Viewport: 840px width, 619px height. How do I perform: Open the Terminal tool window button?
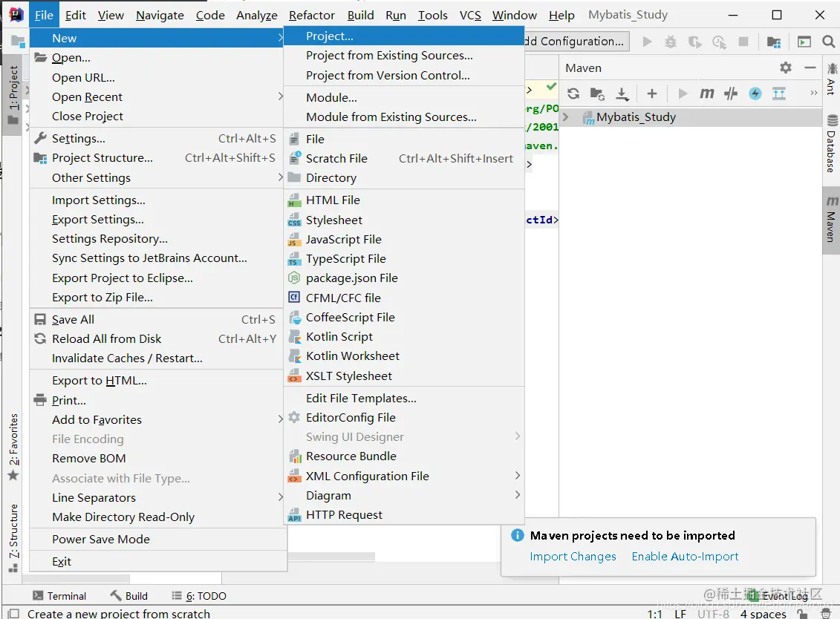coord(59,595)
